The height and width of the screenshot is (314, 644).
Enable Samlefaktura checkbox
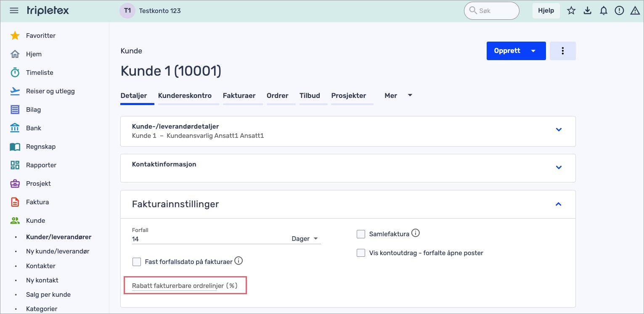point(360,234)
